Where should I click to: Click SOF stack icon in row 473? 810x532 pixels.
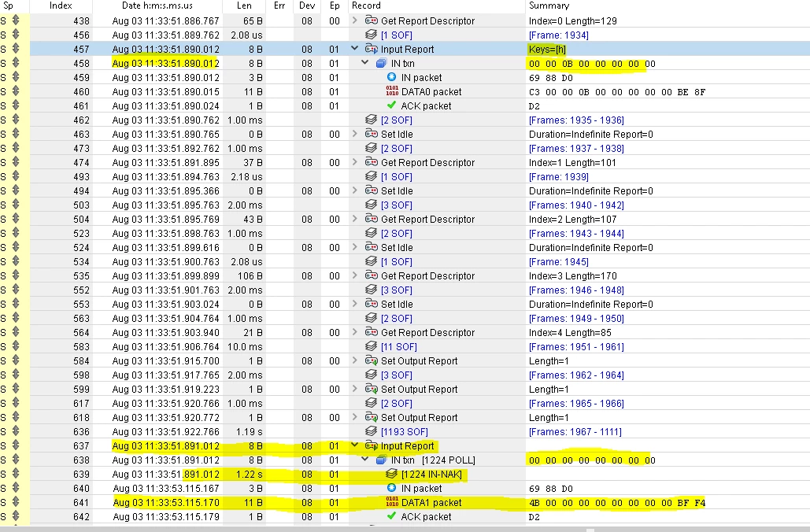[x=372, y=148]
